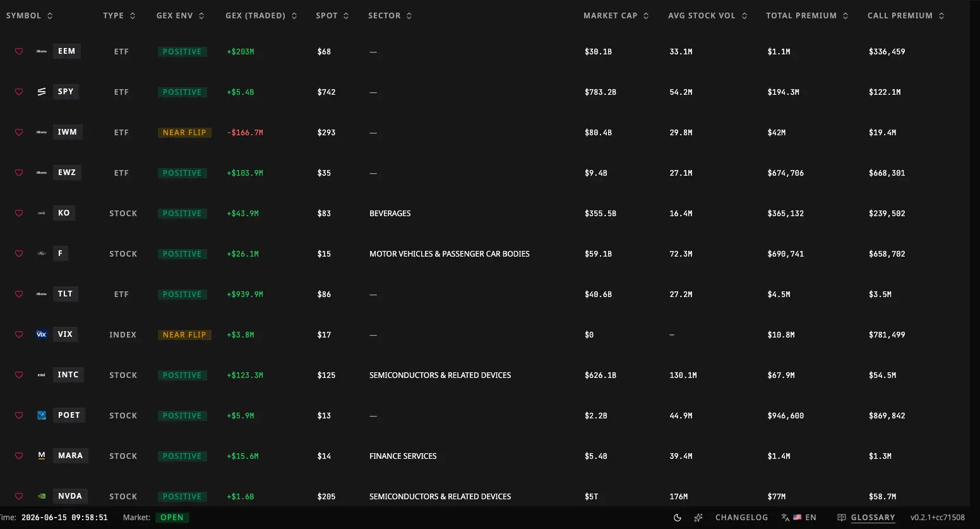The height and width of the screenshot is (529, 980).
Task: Toggle the TLT favorite heart
Action: tap(19, 295)
